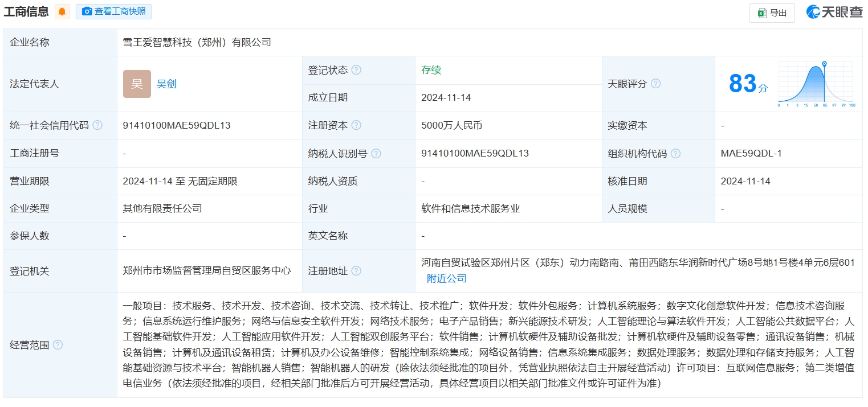Click the 其他有限责任公司 company type

tap(162, 208)
